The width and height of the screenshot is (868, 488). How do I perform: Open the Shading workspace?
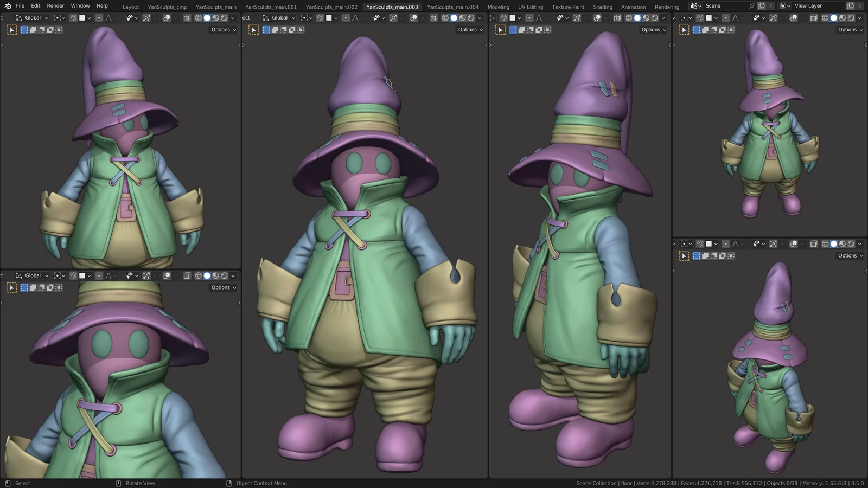point(602,7)
